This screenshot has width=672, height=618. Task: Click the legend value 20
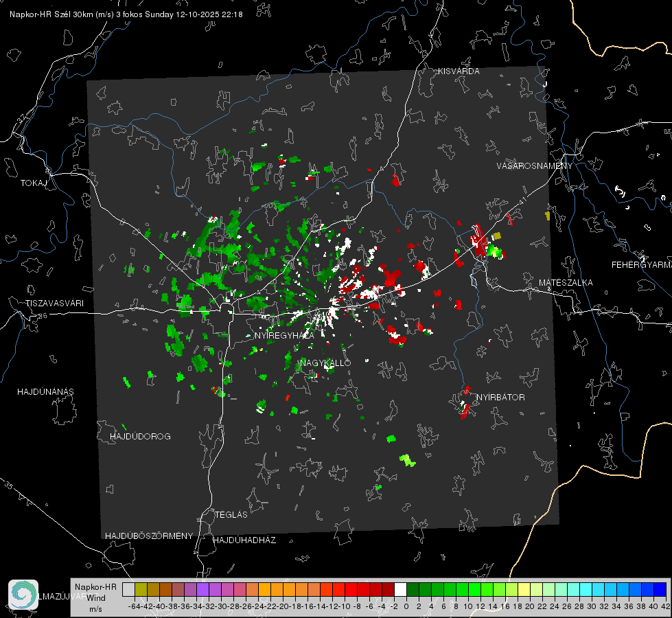point(530,606)
